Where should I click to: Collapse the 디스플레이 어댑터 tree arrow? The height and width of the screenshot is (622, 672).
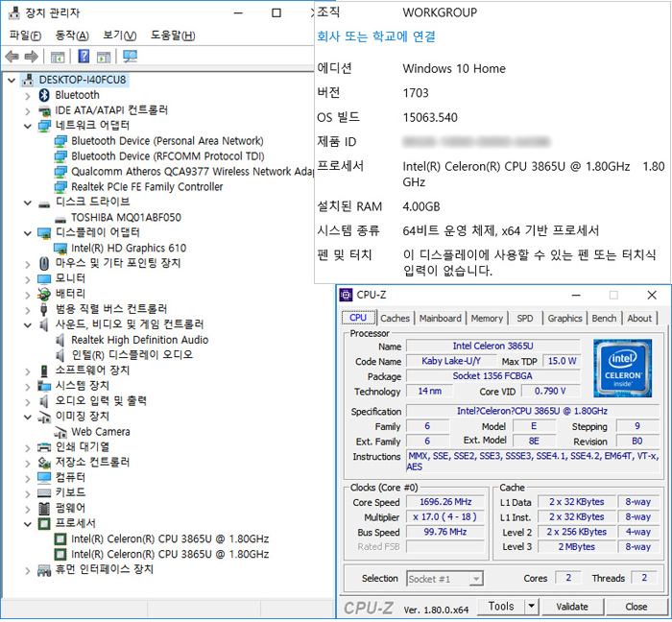pyautogui.click(x=28, y=233)
